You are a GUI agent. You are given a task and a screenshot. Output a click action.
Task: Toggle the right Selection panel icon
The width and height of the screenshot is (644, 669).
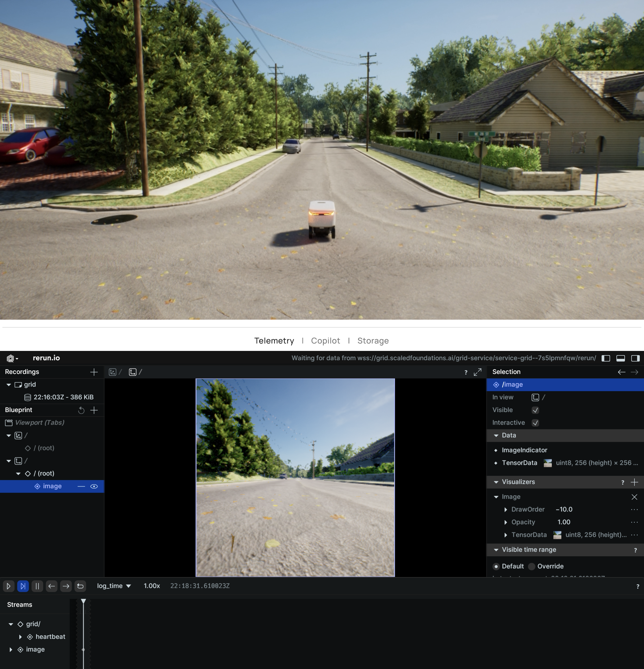[x=635, y=358]
